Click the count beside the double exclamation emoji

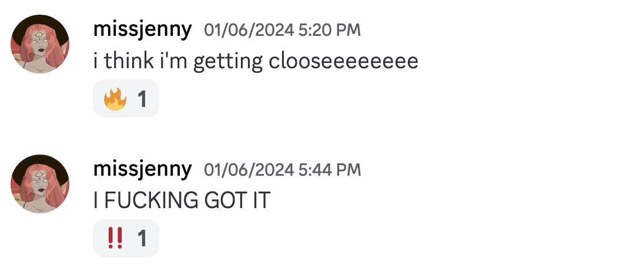point(142,238)
